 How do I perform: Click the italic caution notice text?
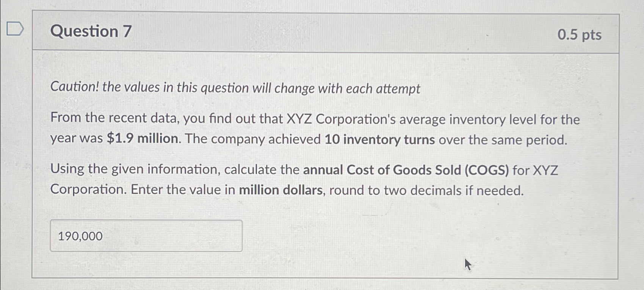point(235,89)
